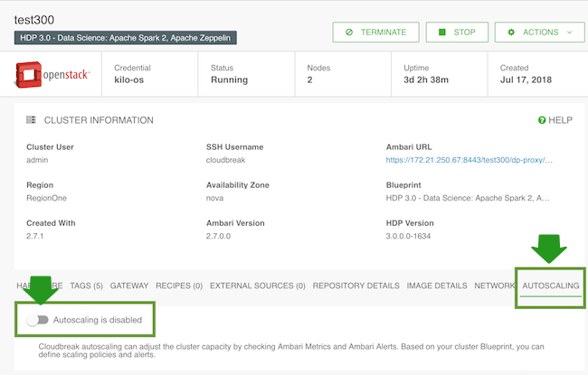Image resolution: width=588 pixels, height=375 pixels.
Task: Switch to External Sources (0) tab
Action: [258, 286]
